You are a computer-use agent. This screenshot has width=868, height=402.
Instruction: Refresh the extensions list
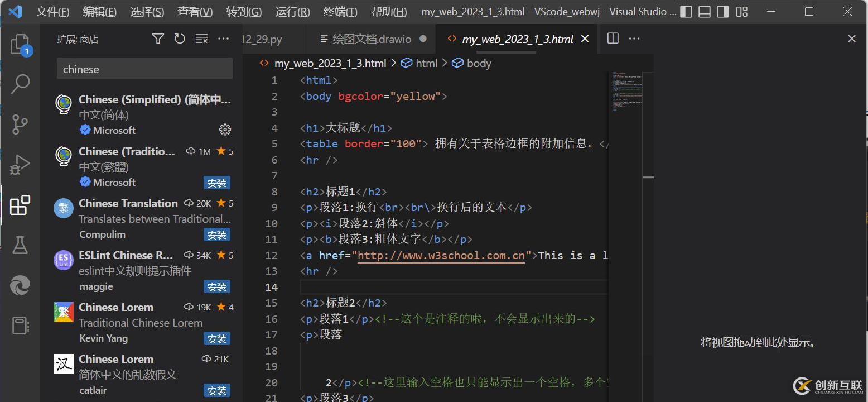pos(180,39)
